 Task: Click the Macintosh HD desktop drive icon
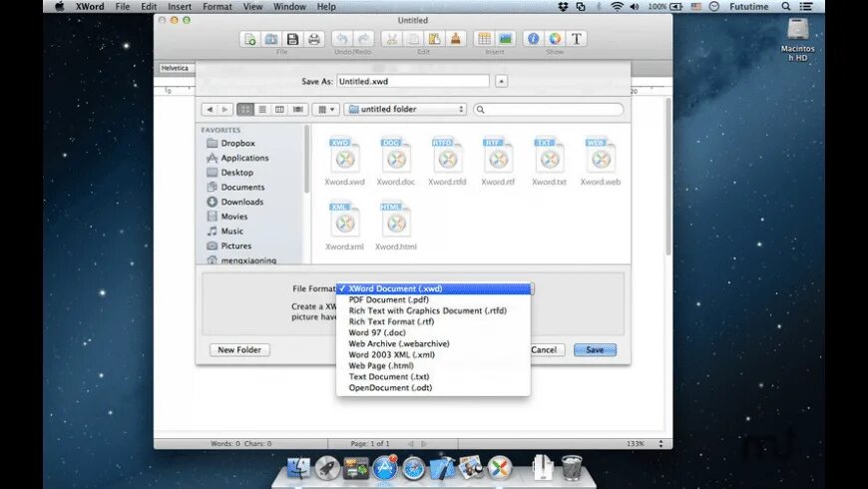coord(798,39)
